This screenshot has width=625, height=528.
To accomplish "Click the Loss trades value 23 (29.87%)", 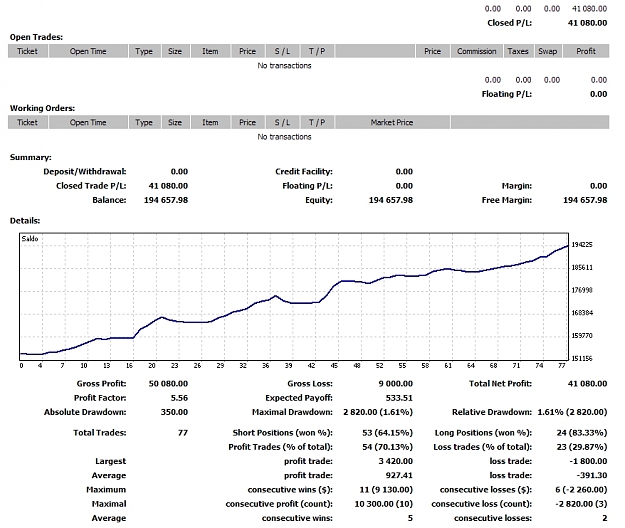I will pyautogui.click(x=582, y=447).
